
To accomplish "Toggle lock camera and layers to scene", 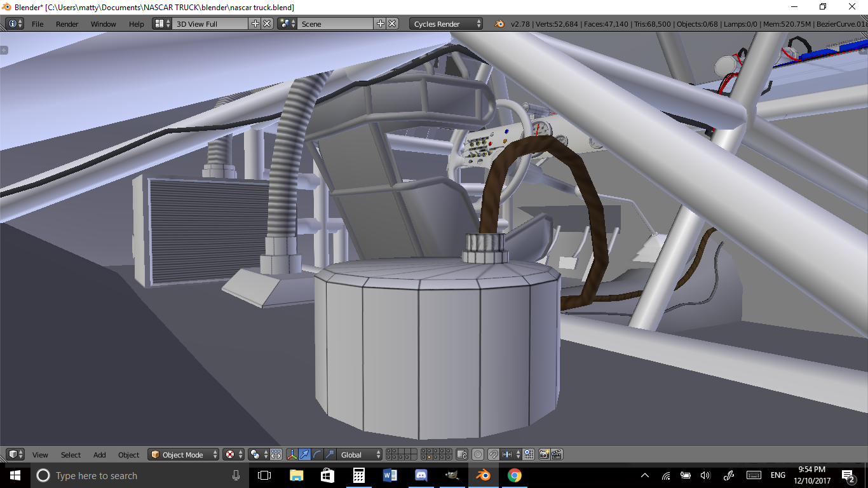I will click(x=462, y=454).
